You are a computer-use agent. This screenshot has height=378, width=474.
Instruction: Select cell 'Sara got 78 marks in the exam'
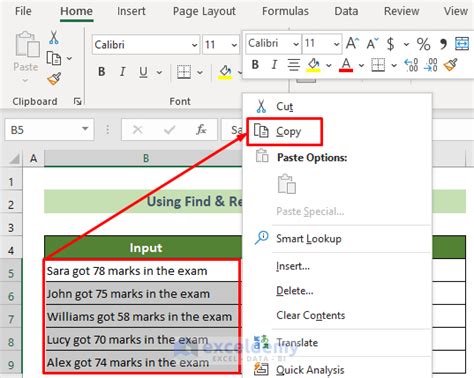click(142, 271)
